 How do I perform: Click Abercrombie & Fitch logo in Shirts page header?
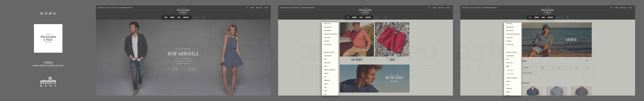coord(548,11)
